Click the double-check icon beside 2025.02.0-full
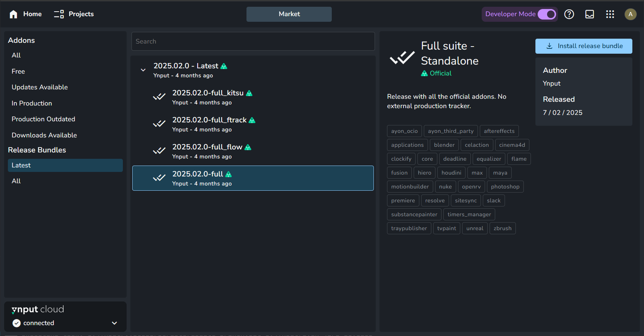This screenshot has width=644, height=336. pos(159,178)
